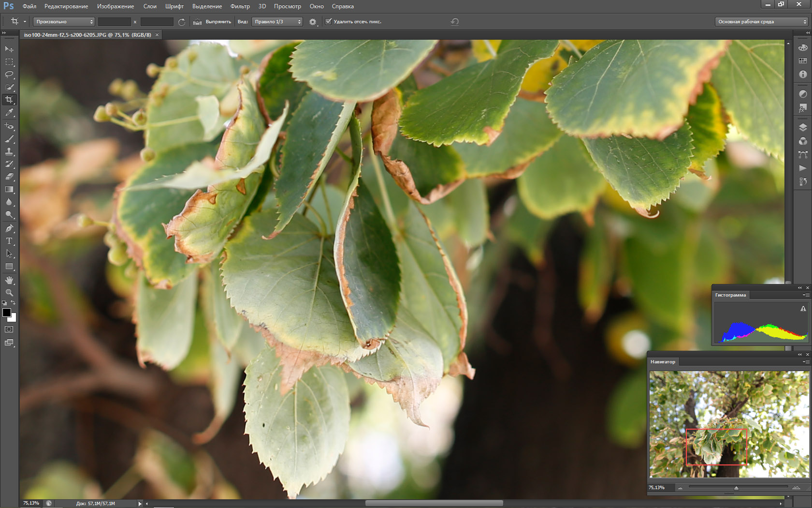812x508 pixels.
Task: Select the Clone Stamp tool
Action: 9,152
